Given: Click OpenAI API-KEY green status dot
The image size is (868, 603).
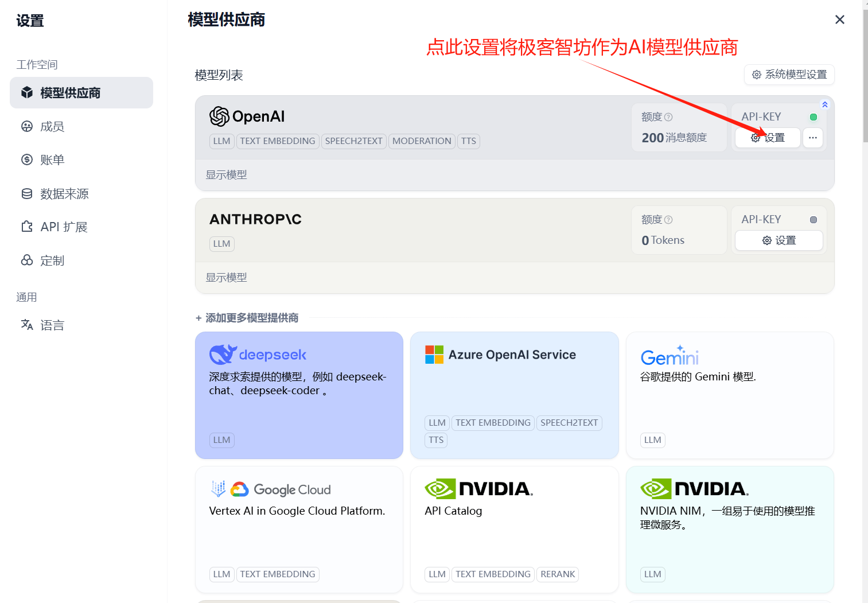Looking at the screenshot, I should 813,117.
